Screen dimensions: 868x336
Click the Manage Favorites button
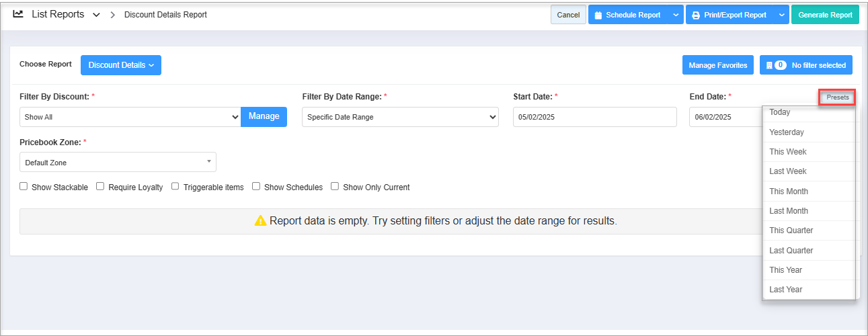pos(718,65)
